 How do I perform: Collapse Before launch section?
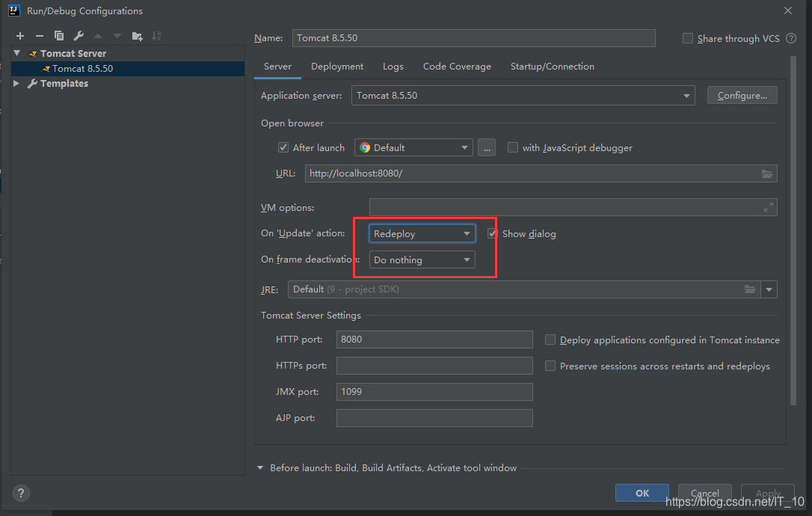pos(260,468)
